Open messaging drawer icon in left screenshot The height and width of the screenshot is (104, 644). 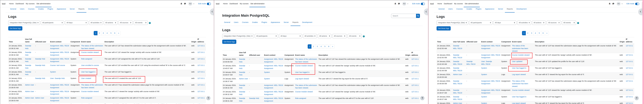coord(185,4)
